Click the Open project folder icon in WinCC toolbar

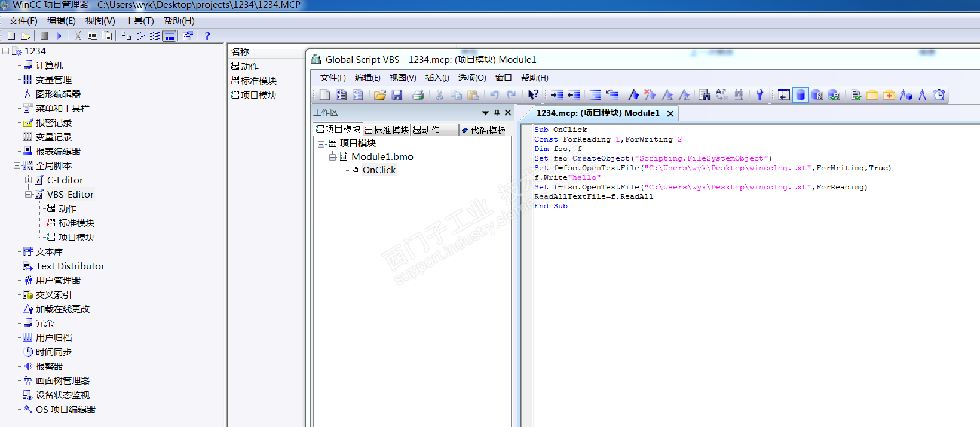coord(25,36)
